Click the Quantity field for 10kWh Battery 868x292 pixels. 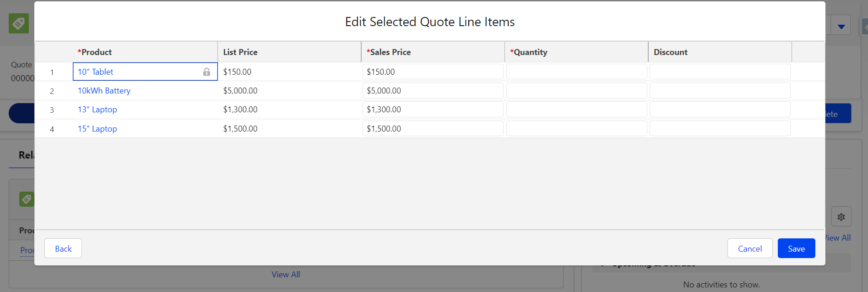[x=576, y=91]
